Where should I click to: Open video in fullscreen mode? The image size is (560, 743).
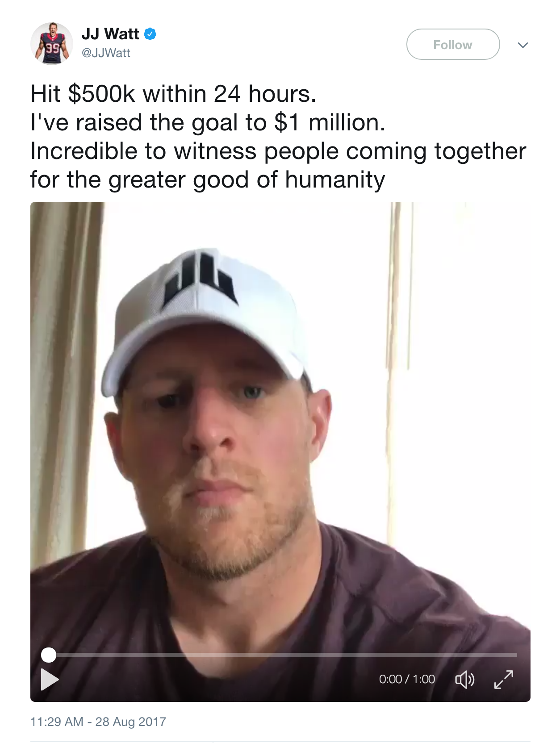click(x=504, y=680)
